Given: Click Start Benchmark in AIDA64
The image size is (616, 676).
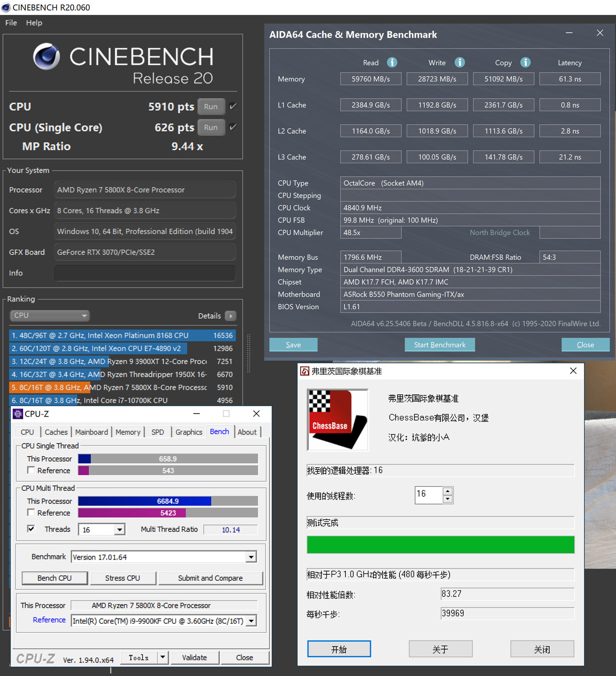Looking at the screenshot, I should [439, 345].
